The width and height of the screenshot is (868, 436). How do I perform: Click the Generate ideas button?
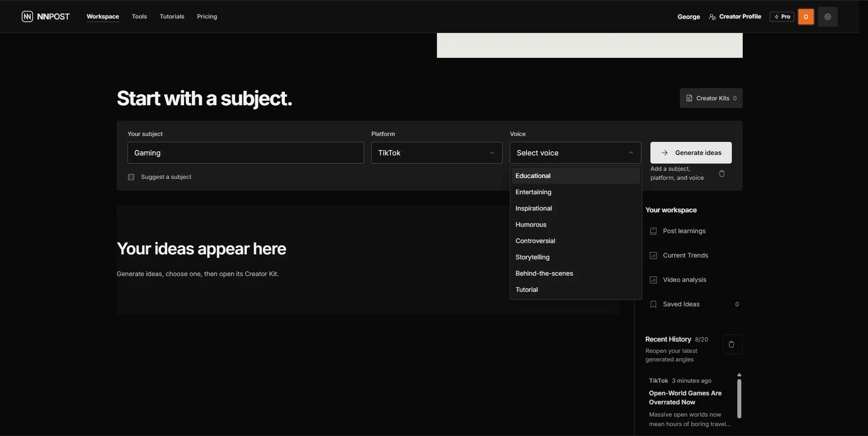point(691,153)
